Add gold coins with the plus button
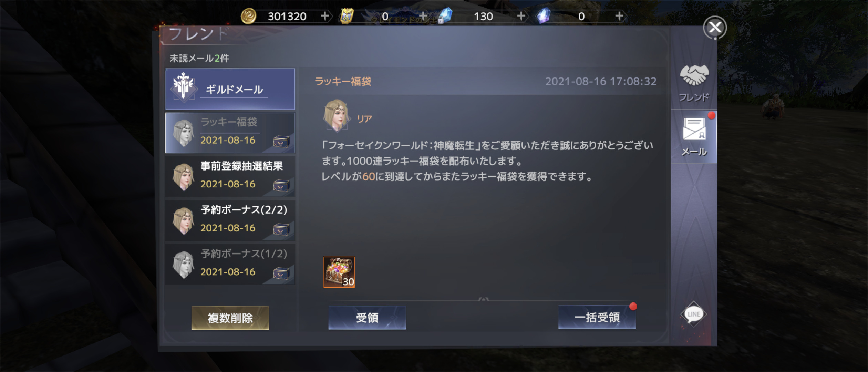The width and height of the screenshot is (868, 372). [324, 16]
